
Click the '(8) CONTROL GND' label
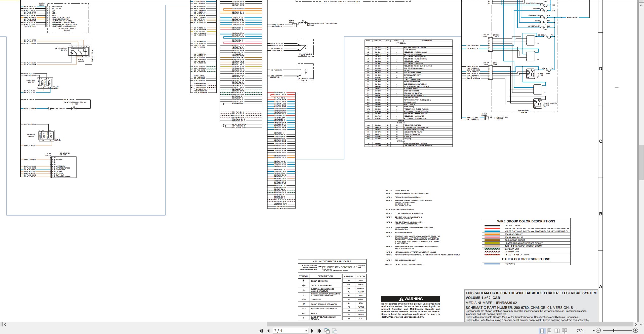pos(305,54)
